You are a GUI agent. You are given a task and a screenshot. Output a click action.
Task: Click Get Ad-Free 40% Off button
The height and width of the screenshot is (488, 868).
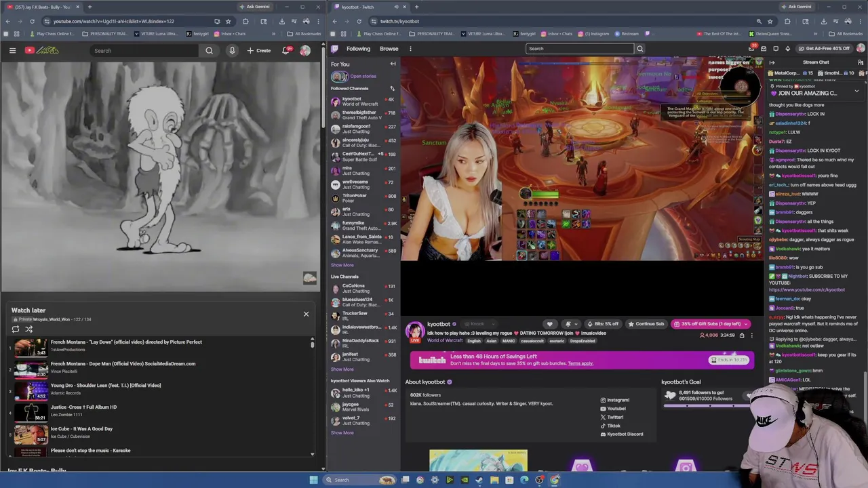click(x=824, y=49)
